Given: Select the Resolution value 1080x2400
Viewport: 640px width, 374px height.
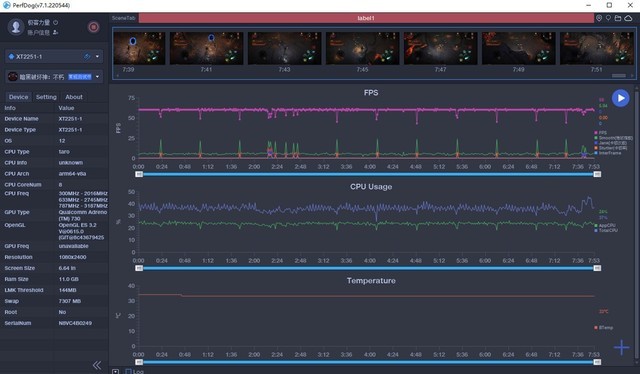Looking at the screenshot, I should click(x=72, y=257).
